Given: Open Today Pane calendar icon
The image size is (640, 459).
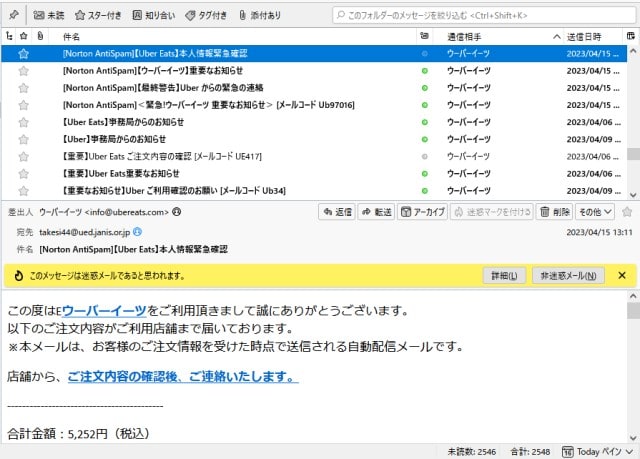Looking at the screenshot, I should click(567, 451).
